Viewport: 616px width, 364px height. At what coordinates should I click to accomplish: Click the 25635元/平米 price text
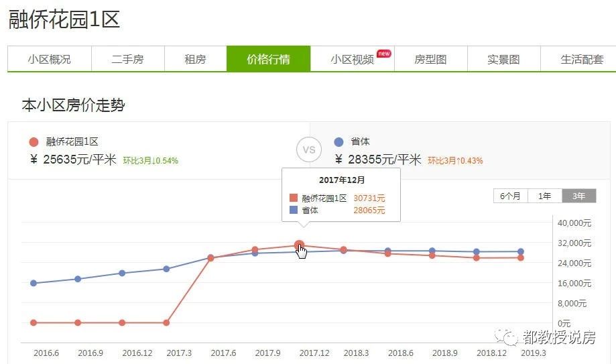tap(80, 159)
